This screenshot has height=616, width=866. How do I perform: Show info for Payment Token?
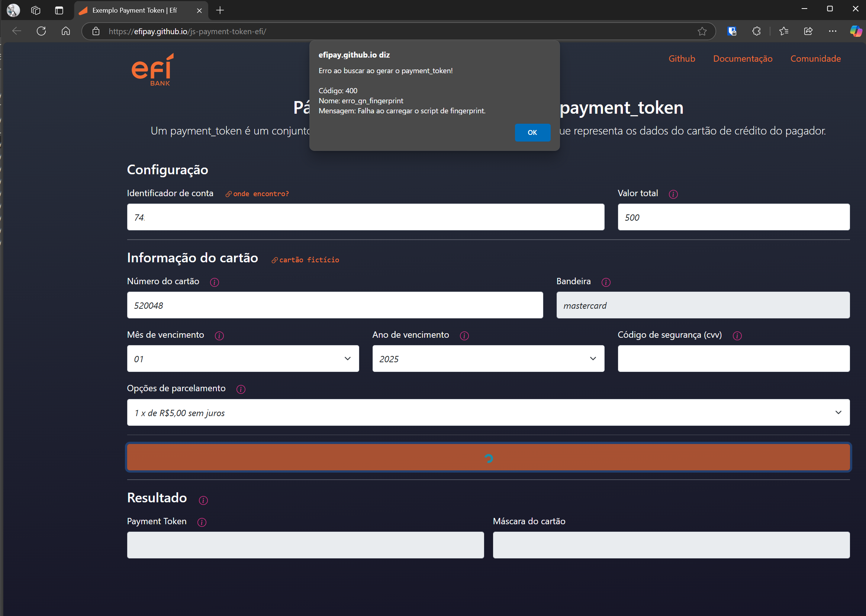click(x=202, y=522)
